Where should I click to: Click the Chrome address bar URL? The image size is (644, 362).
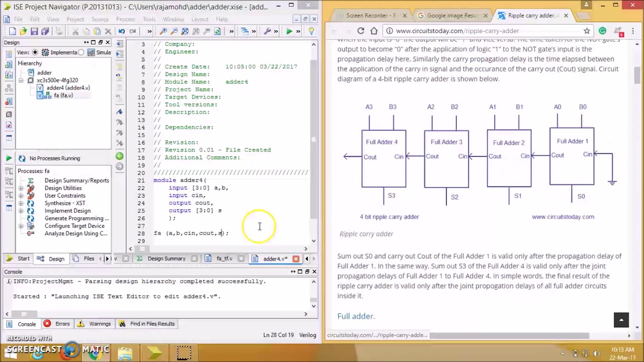coord(457,31)
